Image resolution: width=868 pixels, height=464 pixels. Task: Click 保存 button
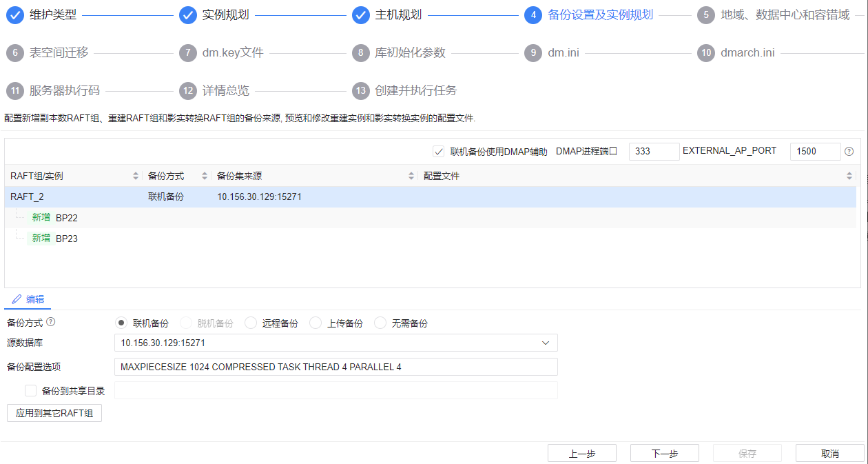click(x=747, y=453)
